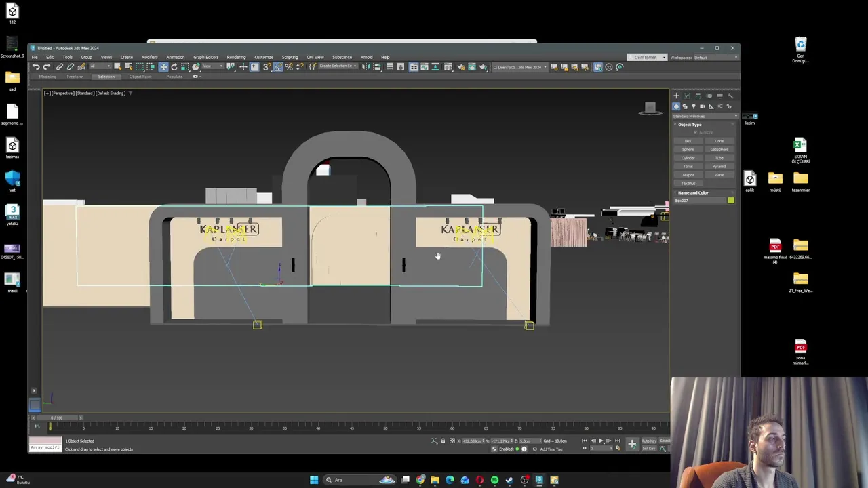The image size is (868, 488).
Task: Switch to the Object Paint ribbon tab
Action: (140, 77)
